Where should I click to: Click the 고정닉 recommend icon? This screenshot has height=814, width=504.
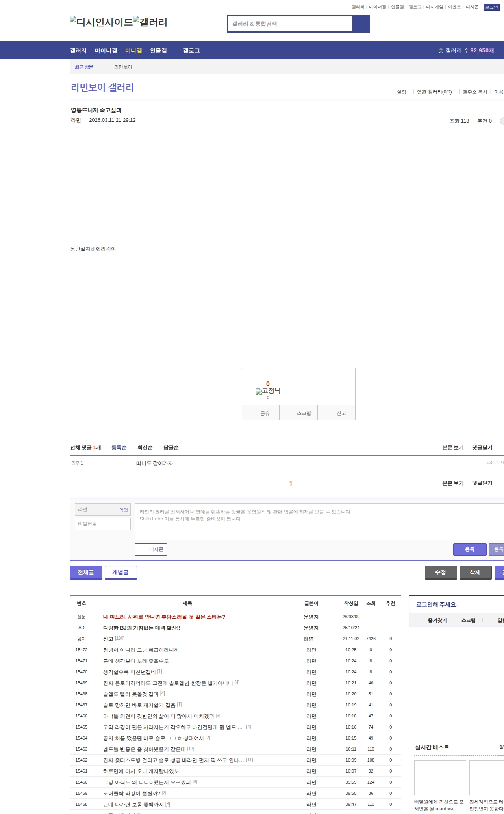pyautogui.click(x=268, y=391)
